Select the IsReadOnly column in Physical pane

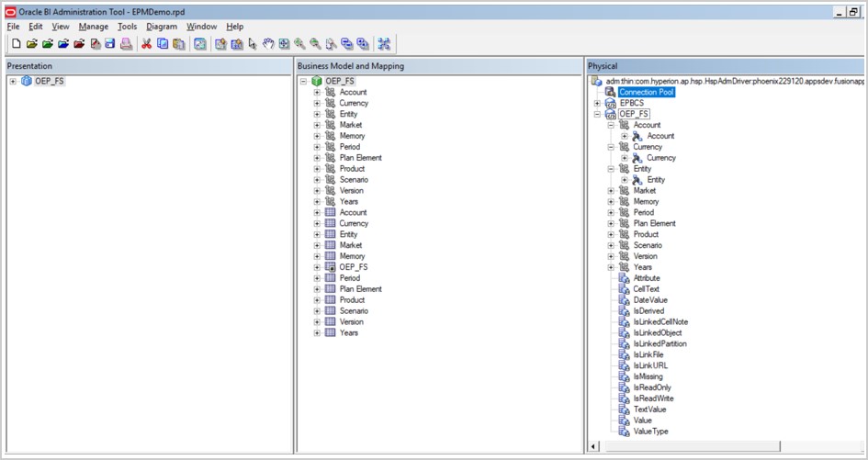coord(651,387)
